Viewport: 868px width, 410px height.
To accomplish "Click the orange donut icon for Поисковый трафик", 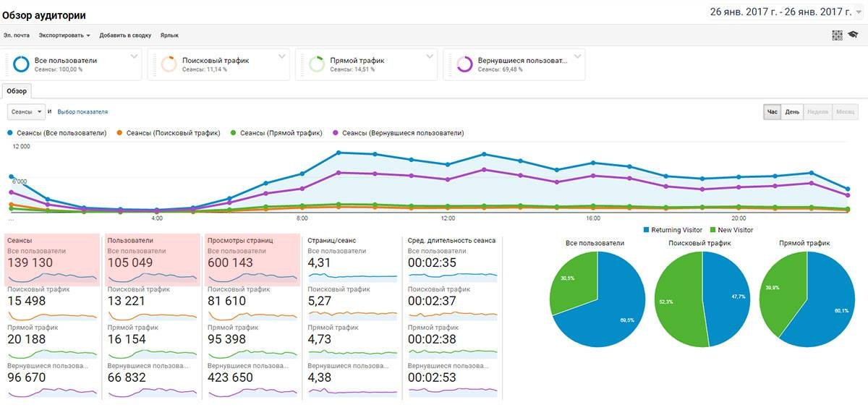I will click(x=169, y=64).
